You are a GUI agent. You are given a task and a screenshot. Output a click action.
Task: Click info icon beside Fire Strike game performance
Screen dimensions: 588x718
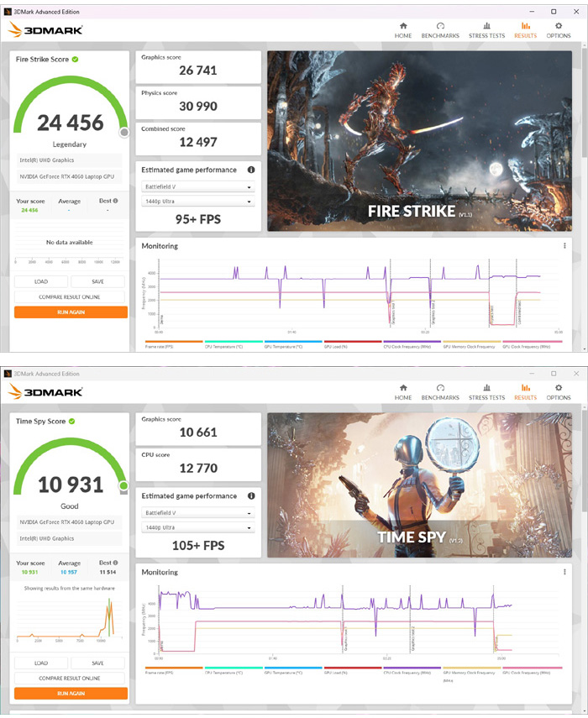point(251,170)
